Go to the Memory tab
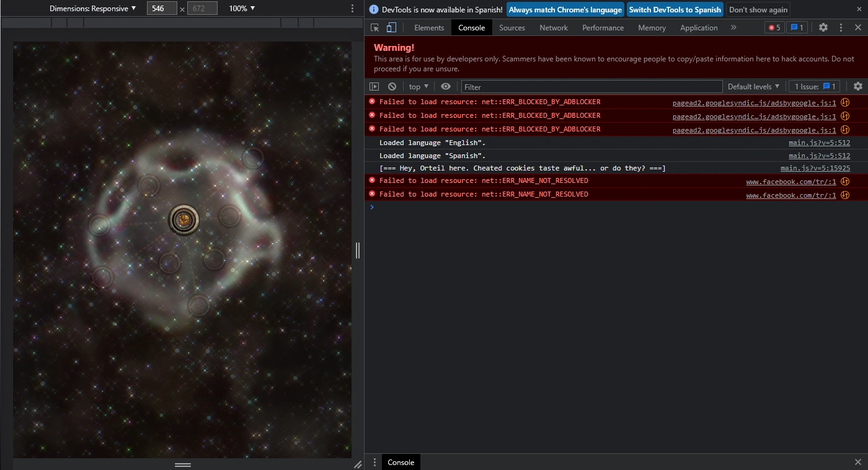The width and height of the screenshot is (868, 470). (x=652, y=27)
